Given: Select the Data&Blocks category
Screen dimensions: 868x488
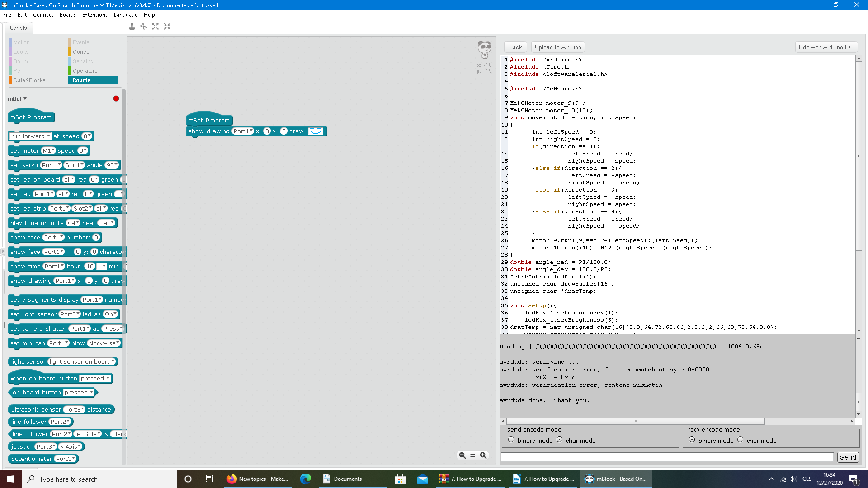Looking at the screenshot, I should pos(29,80).
